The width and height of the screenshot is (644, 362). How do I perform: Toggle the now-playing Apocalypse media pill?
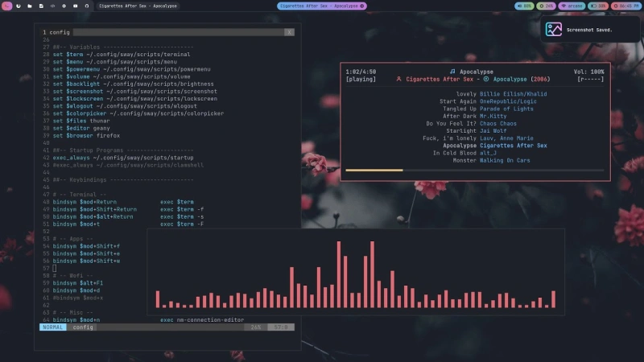click(321, 6)
